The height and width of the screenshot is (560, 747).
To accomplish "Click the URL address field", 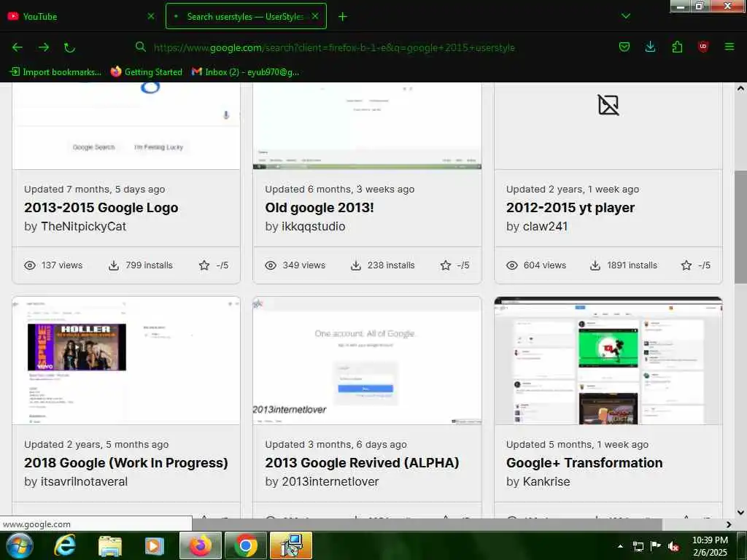I will pos(333,47).
